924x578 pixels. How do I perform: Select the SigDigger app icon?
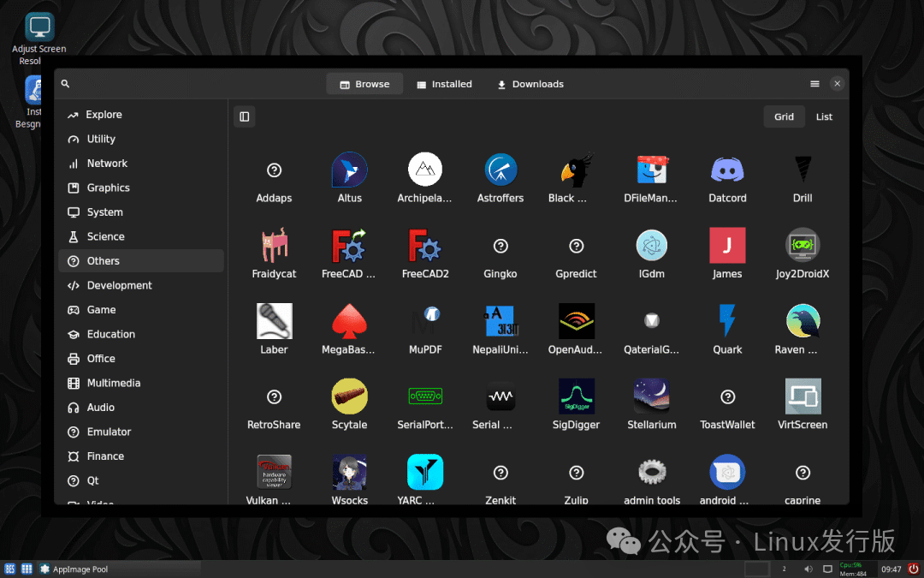(x=576, y=396)
